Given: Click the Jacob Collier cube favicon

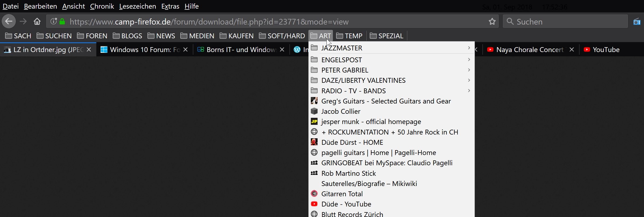Looking at the screenshot, I should click(314, 111).
